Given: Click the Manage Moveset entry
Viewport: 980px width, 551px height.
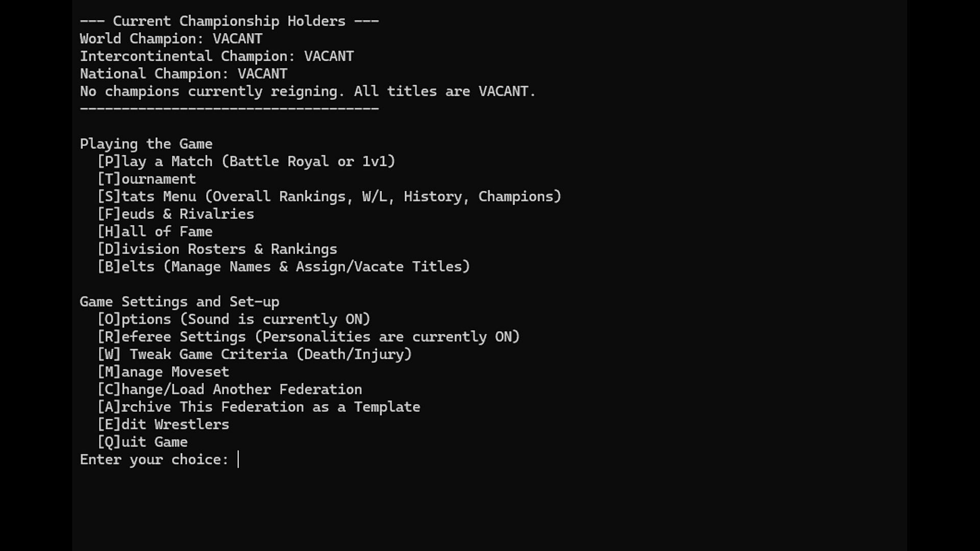Looking at the screenshot, I should point(163,372).
